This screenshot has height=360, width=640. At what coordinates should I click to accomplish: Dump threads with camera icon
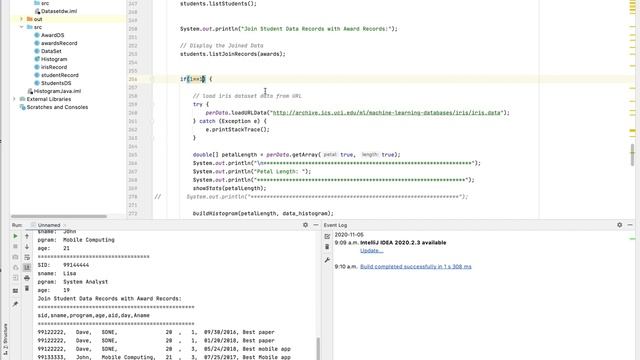click(16, 257)
